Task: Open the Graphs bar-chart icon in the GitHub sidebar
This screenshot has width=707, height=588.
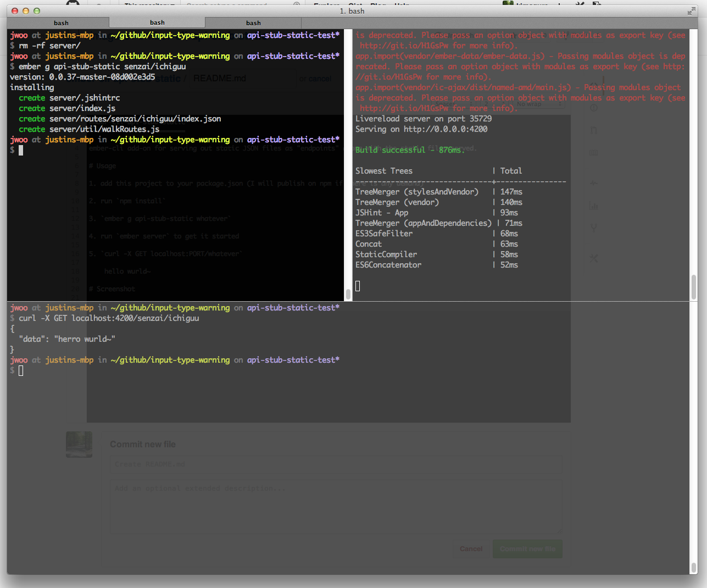Action: [594, 206]
